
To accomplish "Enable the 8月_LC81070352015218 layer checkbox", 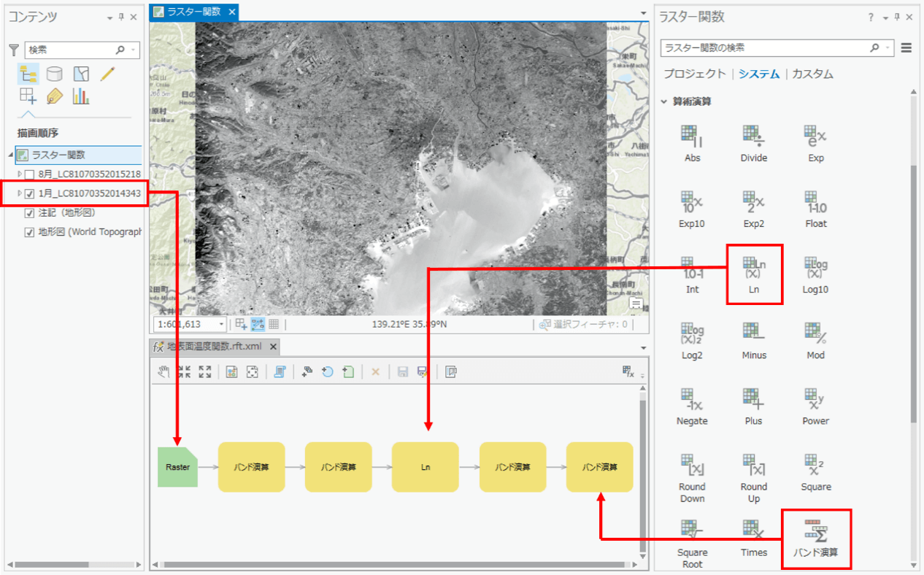I will coord(30,174).
